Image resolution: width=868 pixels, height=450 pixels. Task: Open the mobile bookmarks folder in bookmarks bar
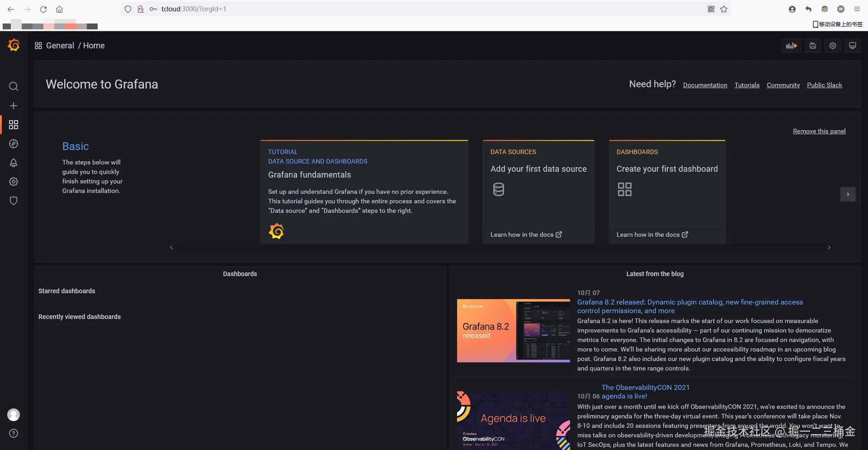[x=838, y=24]
